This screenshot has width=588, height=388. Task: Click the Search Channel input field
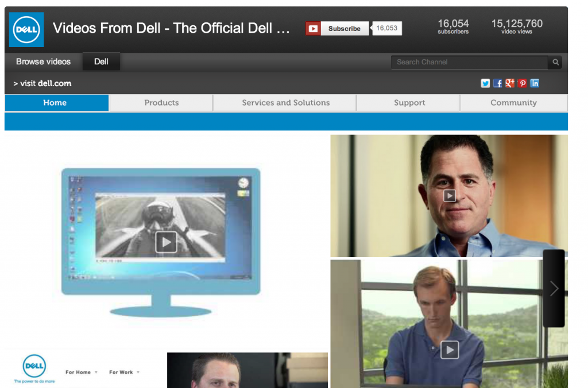(469, 62)
